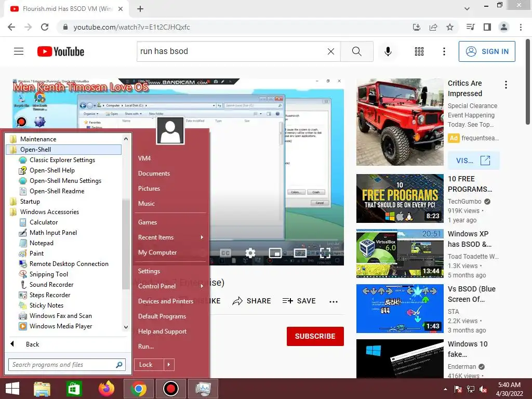This screenshot has width=532, height=399.
Task: Open Firefox from the taskbar
Action: click(x=106, y=389)
